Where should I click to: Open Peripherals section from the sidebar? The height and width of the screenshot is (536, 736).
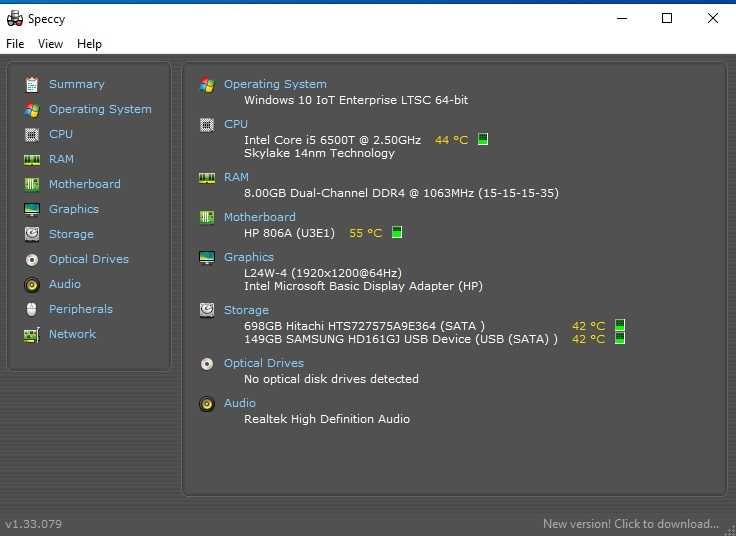(x=81, y=309)
